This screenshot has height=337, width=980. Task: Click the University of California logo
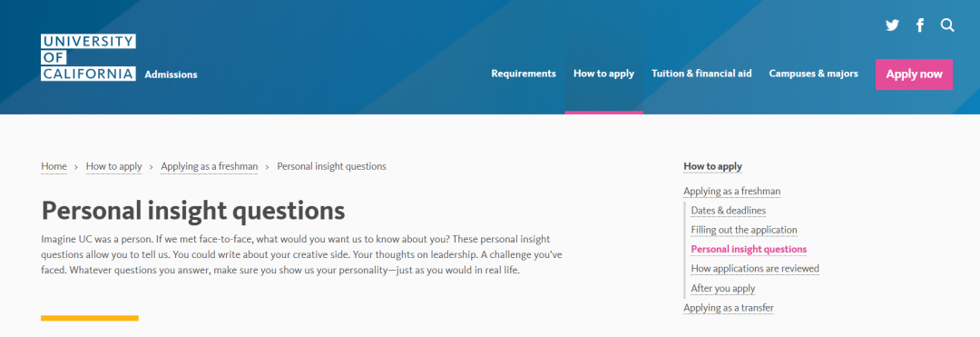click(88, 57)
